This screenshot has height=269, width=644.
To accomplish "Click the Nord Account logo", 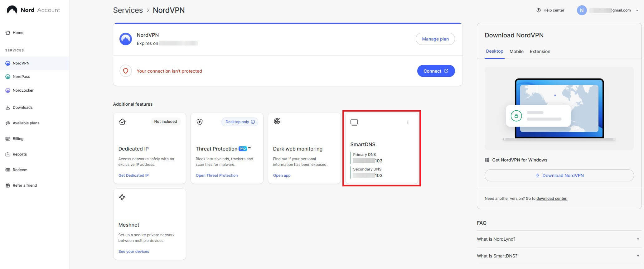I will [x=33, y=10].
